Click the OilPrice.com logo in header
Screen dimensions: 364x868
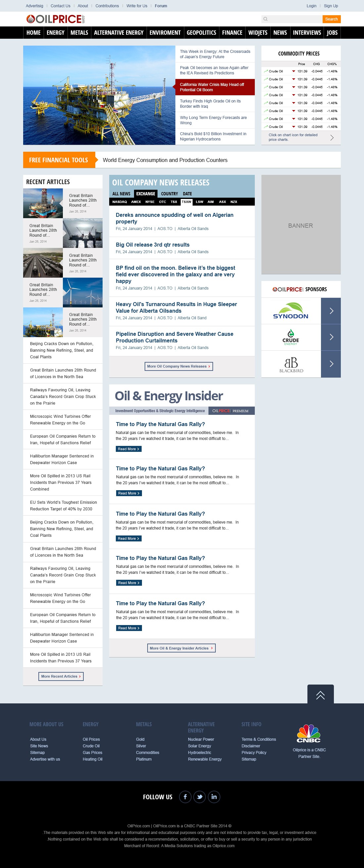click(x=55, y=19)
